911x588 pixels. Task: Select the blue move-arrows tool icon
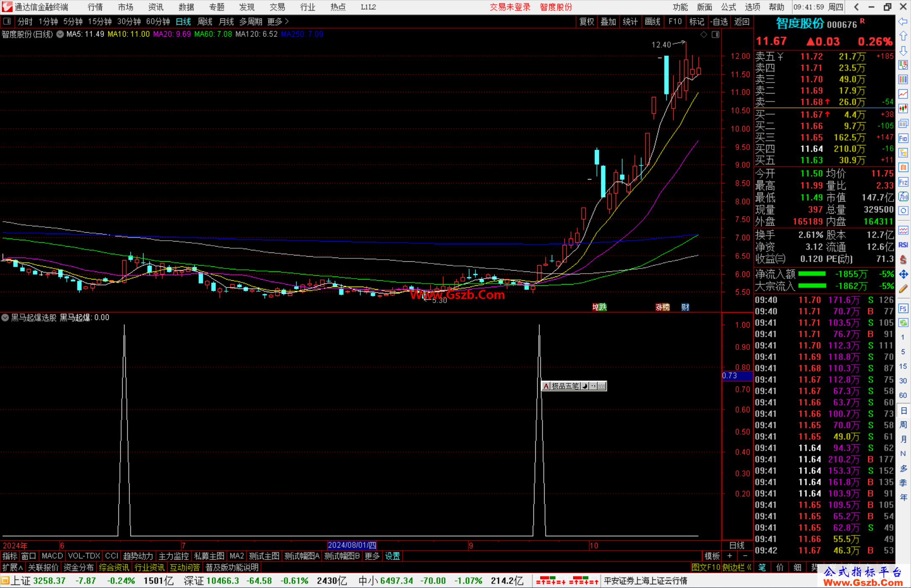[x=903, y=274]
